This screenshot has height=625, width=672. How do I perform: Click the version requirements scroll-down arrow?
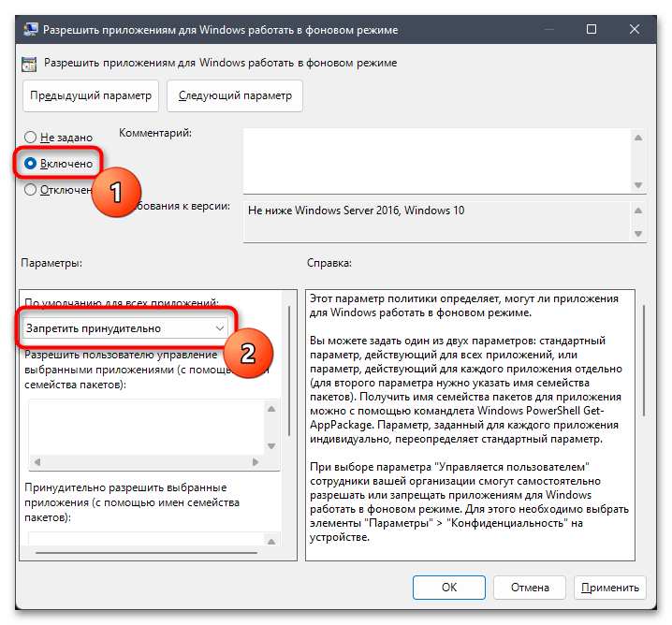click(x=638, y=235)
